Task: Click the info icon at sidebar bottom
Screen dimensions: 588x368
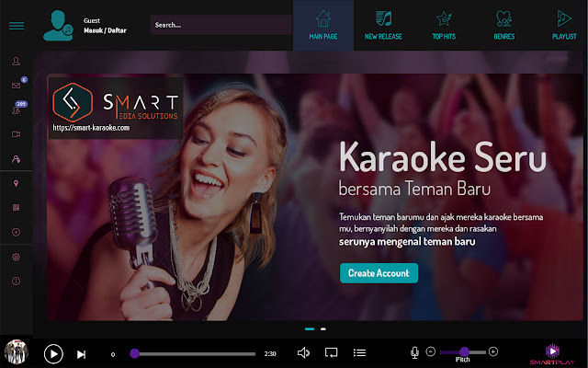Action: click(x=16, y=281)
